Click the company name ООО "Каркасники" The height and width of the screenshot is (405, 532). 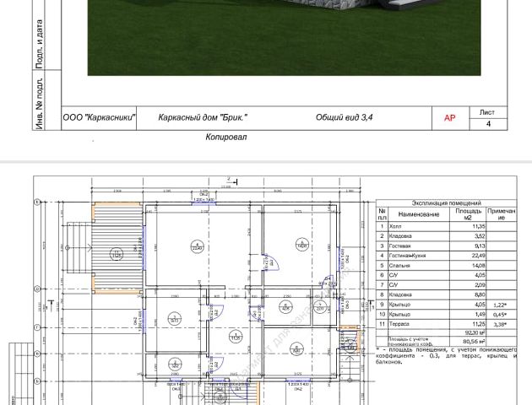pos(99,117)
